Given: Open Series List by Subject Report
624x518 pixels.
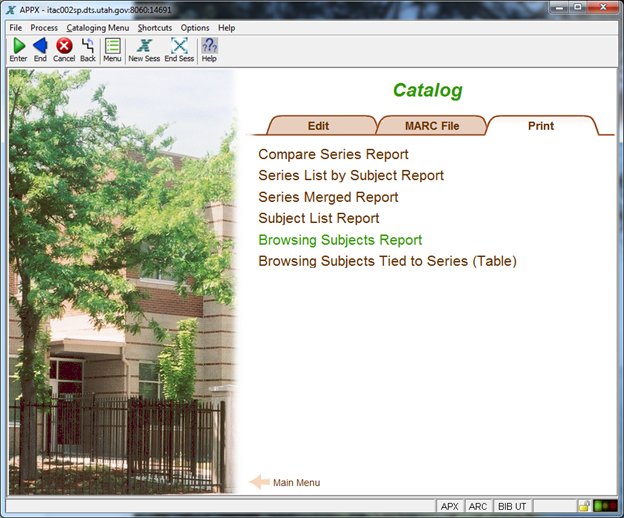Looking at the screenshot, I should [350, 176].
